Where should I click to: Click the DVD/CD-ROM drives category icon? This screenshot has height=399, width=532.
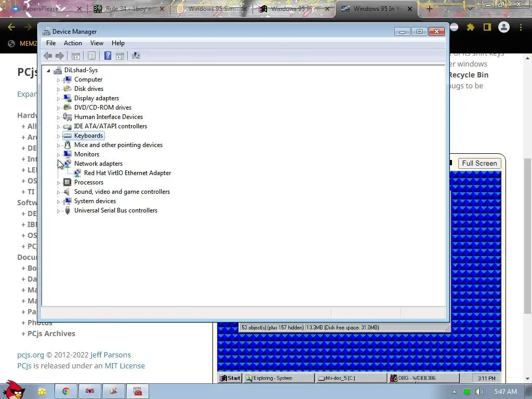pos(68,107)
